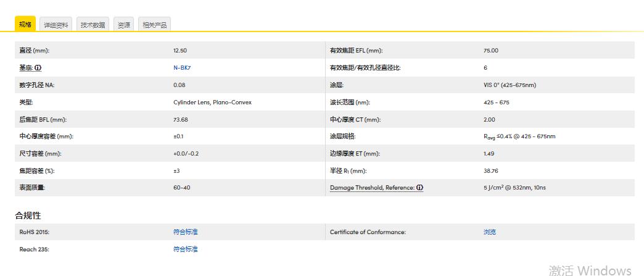Open the 详细资料 tab
Viewport: 644px width, 276px height.
click(x=56, y=25)
